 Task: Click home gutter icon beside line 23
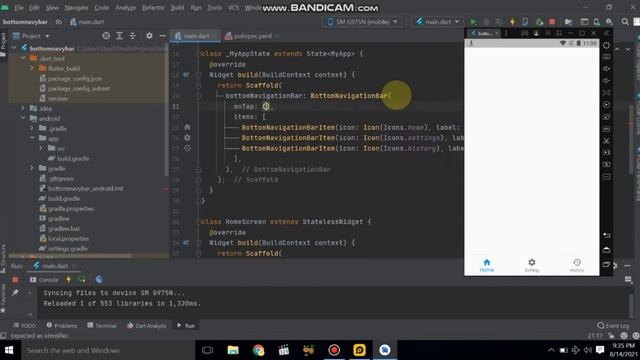click(x=187, y=127)
